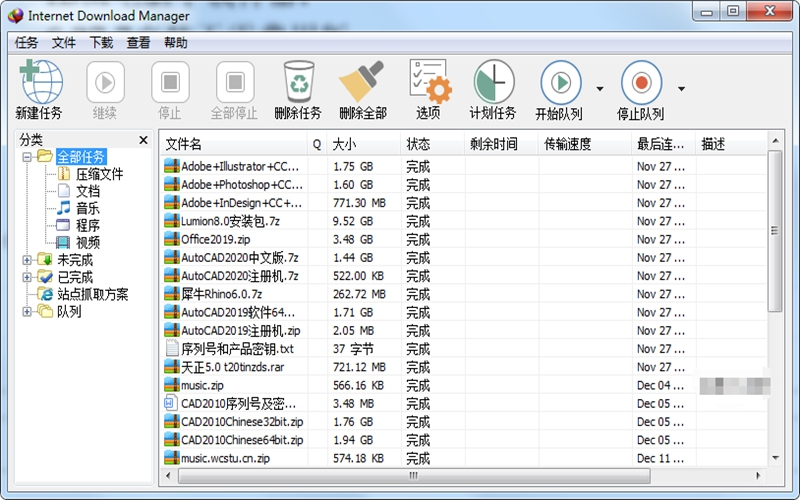Viewport: 800px width, 500px height.
Task: Open the 查看 menu
Action: point(138,43)
